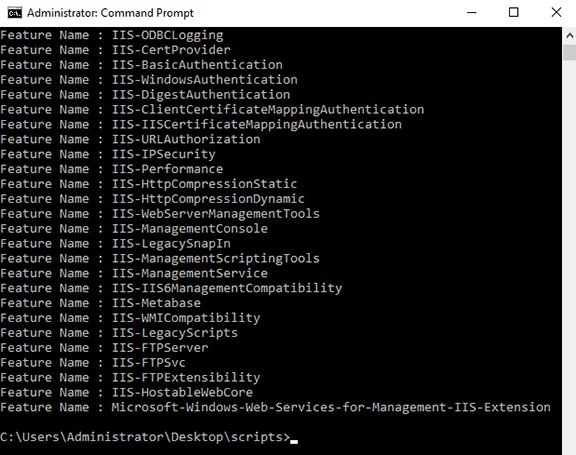Viewport: 576px width, 455px height.
Task: Click the IIS-URLAuthorization feature name
Action: 186,139
